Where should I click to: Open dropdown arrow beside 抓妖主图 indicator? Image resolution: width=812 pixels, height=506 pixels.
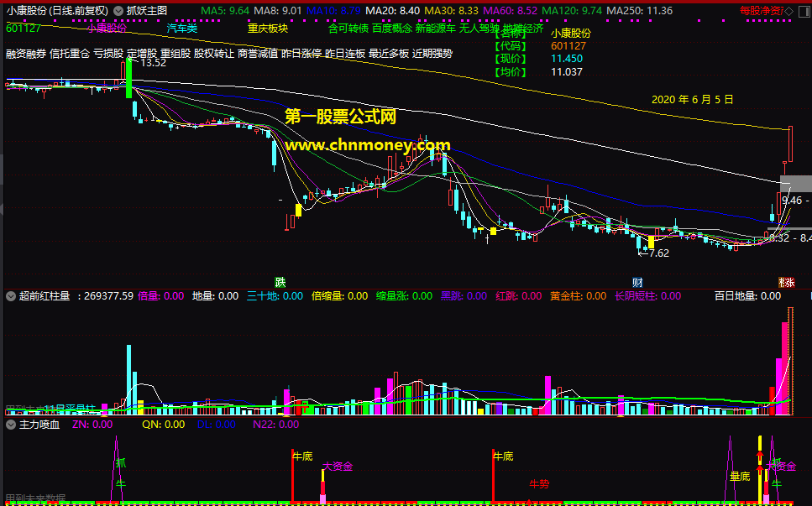[118, 11]
